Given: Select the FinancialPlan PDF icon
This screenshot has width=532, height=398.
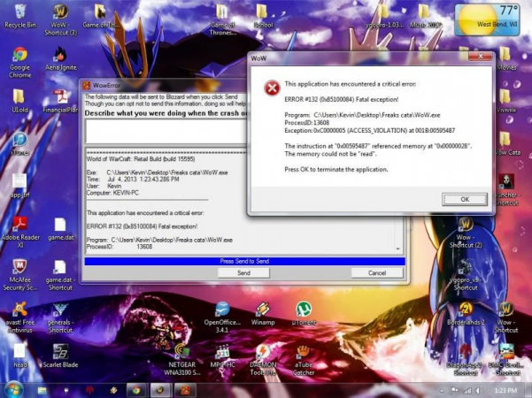Looking at the screenshot, I should point(61,101).
